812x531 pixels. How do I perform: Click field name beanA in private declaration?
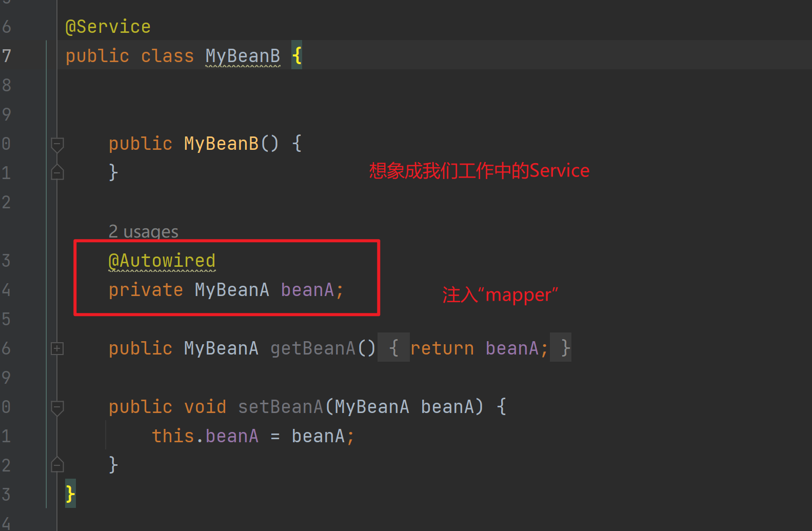307,290
